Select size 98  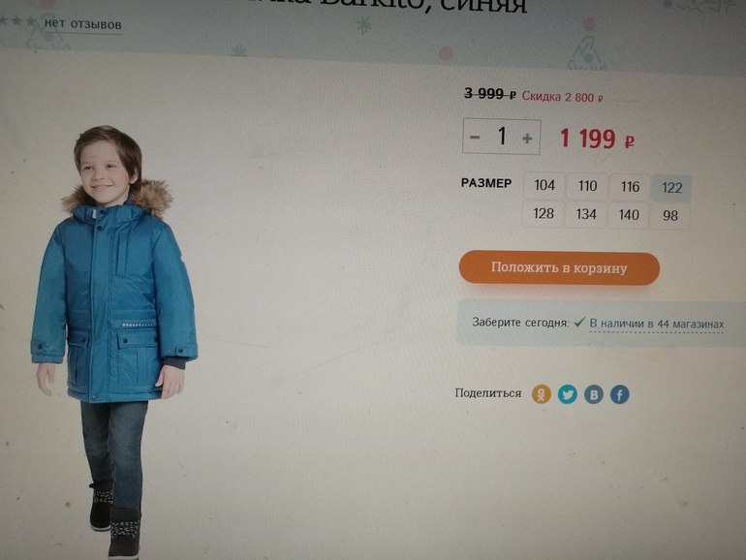tap(670, 215)
